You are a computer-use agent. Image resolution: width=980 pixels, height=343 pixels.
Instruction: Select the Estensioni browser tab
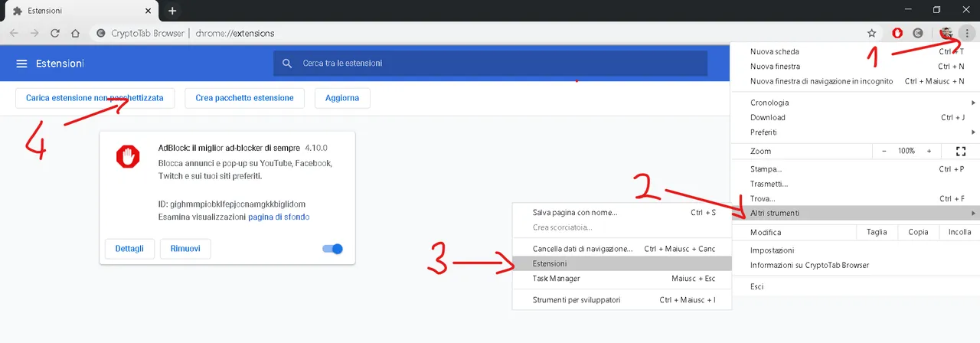[80, 11]
